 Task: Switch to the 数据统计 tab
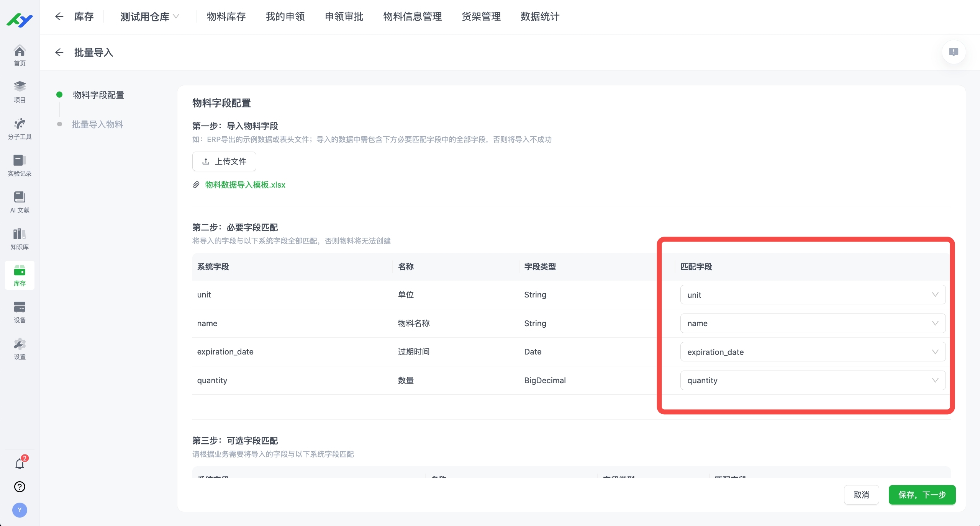(539, 16)
